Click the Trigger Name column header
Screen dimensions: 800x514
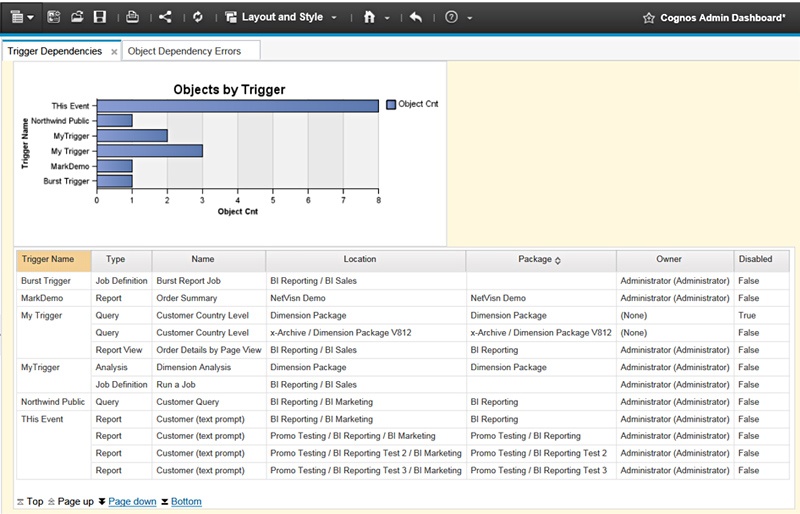[54, 260]
